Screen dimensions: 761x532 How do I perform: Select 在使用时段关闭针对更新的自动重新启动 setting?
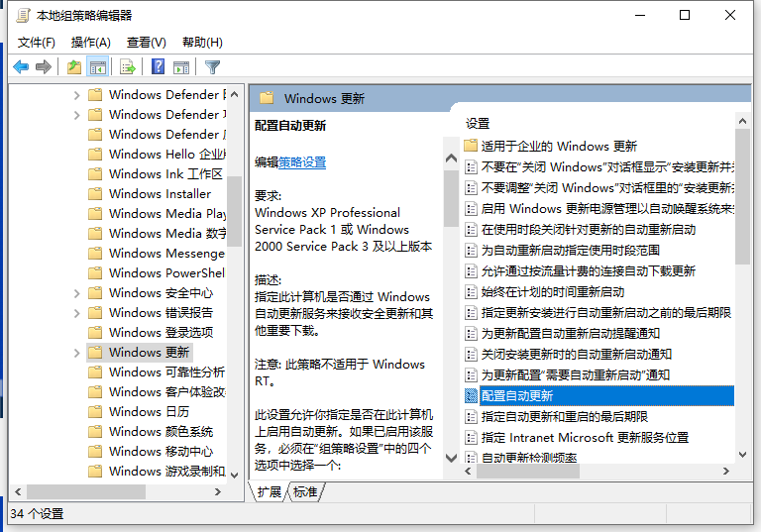coord(589,229)
